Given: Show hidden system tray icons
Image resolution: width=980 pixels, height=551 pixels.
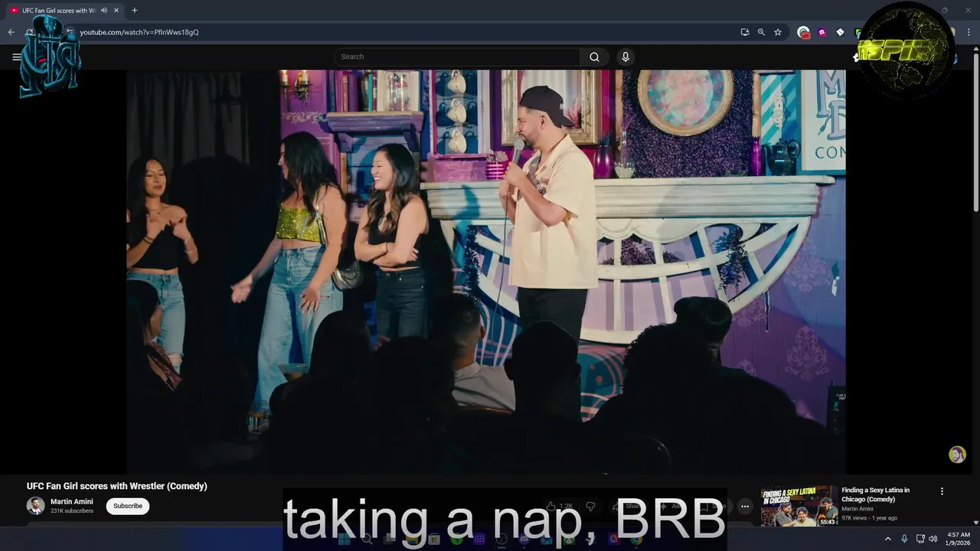Looking at the screenshot, I should click(888, 539).
